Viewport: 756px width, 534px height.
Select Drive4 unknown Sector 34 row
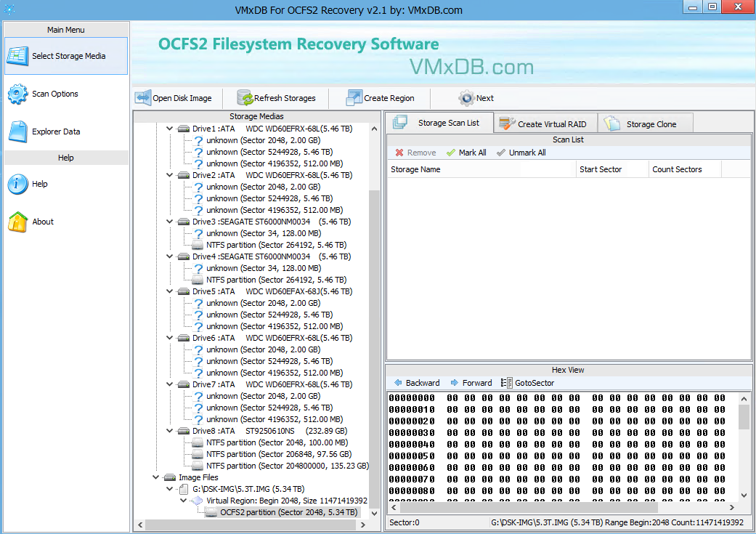click(x=264, y=268)
